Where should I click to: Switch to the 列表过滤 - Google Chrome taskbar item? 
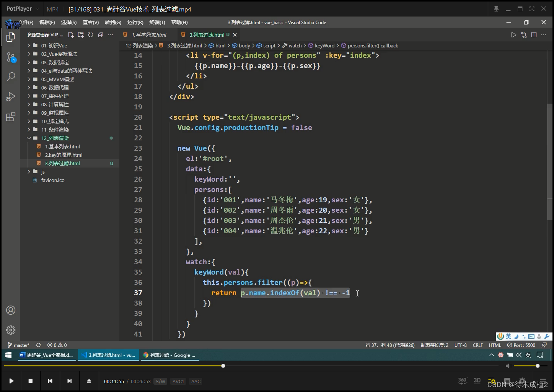click(169, 355)
